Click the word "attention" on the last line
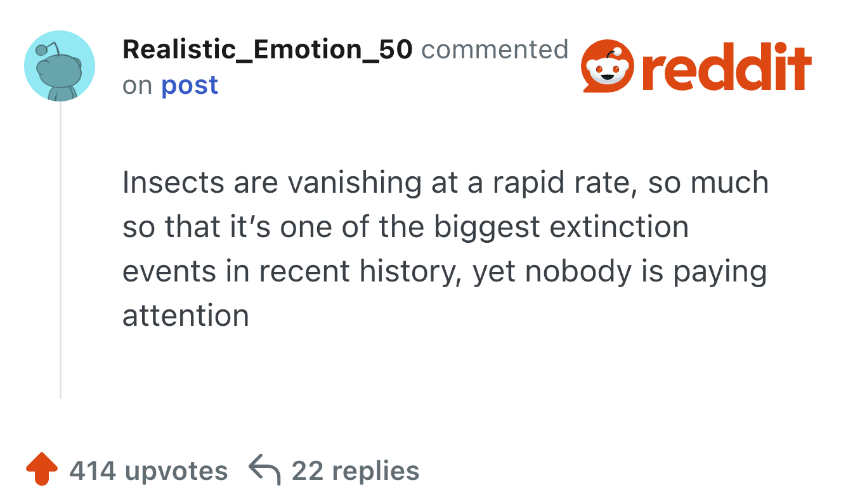841x504 pixels. 185,316
